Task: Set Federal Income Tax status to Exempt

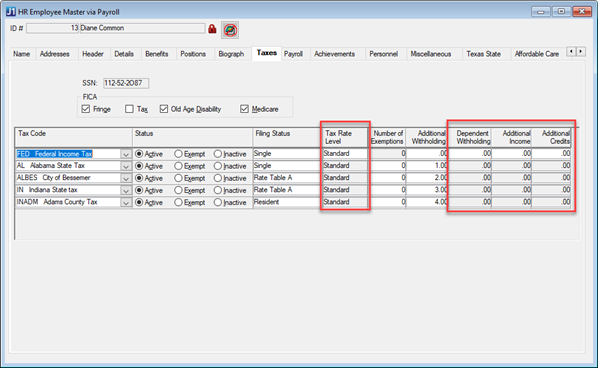Action: click(x=178, y=154)
